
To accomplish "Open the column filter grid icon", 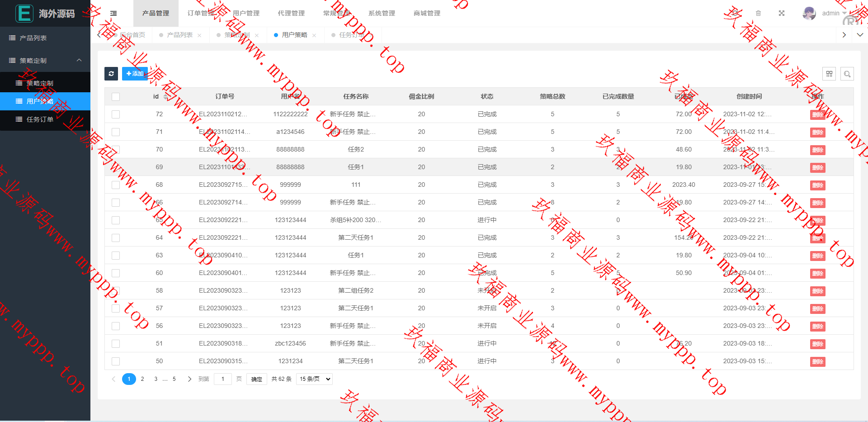I will [x=829, y=74].
